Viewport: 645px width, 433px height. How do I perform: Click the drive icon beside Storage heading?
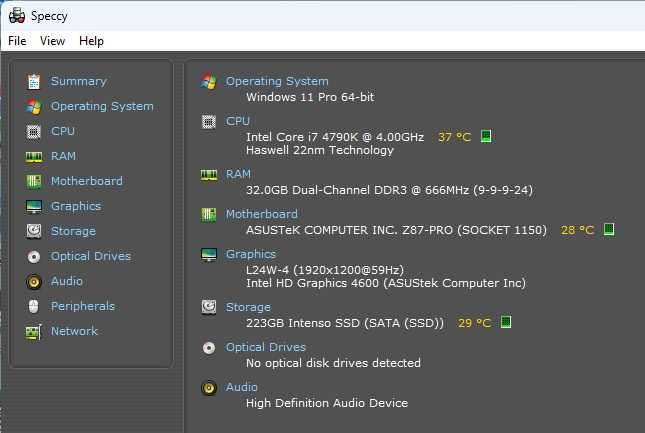click(209, 307)
